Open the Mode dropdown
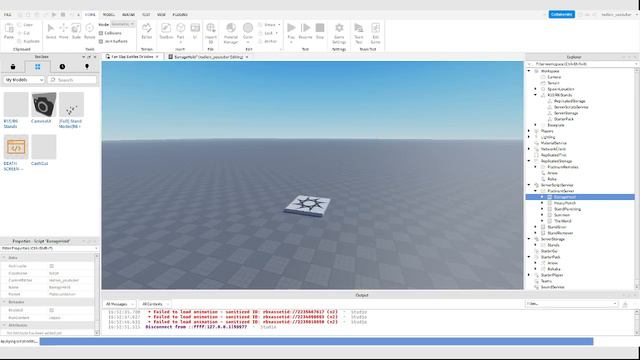The width and height of the screenshot is (640, 360). click(x=122, y=24)
